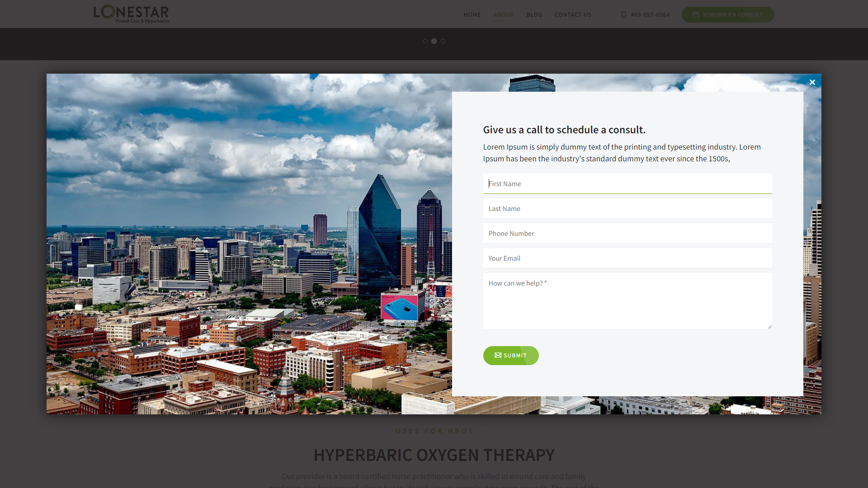
Task: Open the About menu item
Action: click(x=503, y=14)
